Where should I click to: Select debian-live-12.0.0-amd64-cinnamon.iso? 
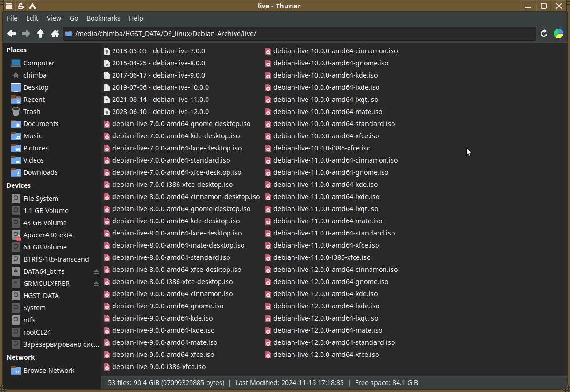(x=332, y=270)
